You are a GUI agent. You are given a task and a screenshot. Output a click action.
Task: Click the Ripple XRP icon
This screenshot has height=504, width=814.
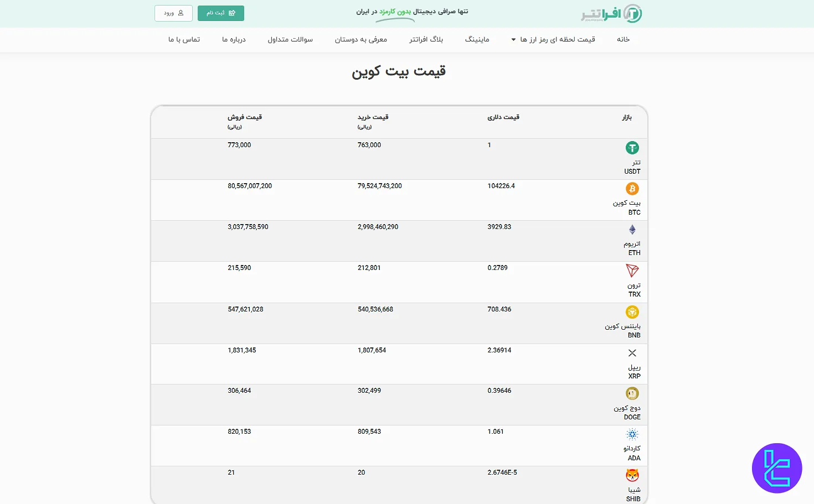tap(632, 353)
